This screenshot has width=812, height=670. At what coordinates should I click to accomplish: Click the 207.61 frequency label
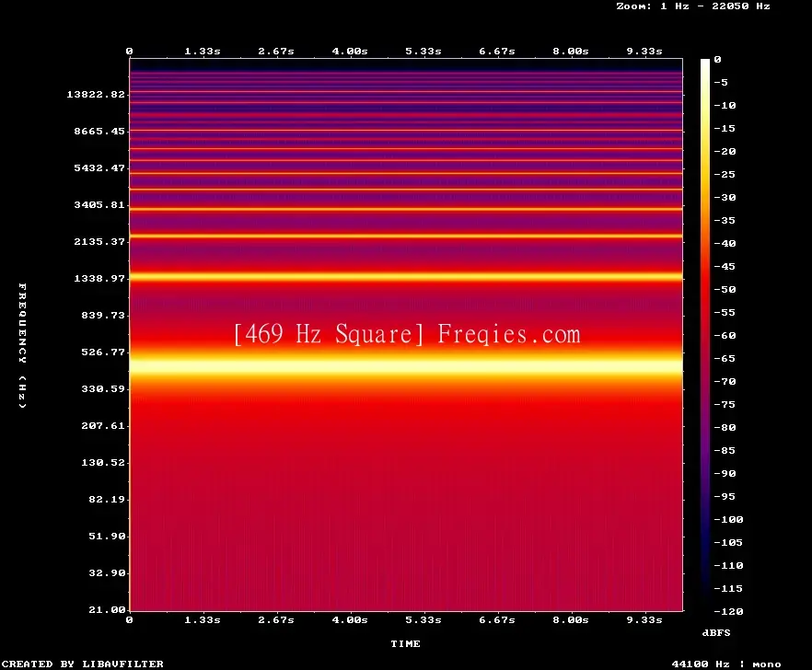click(103, 425)
